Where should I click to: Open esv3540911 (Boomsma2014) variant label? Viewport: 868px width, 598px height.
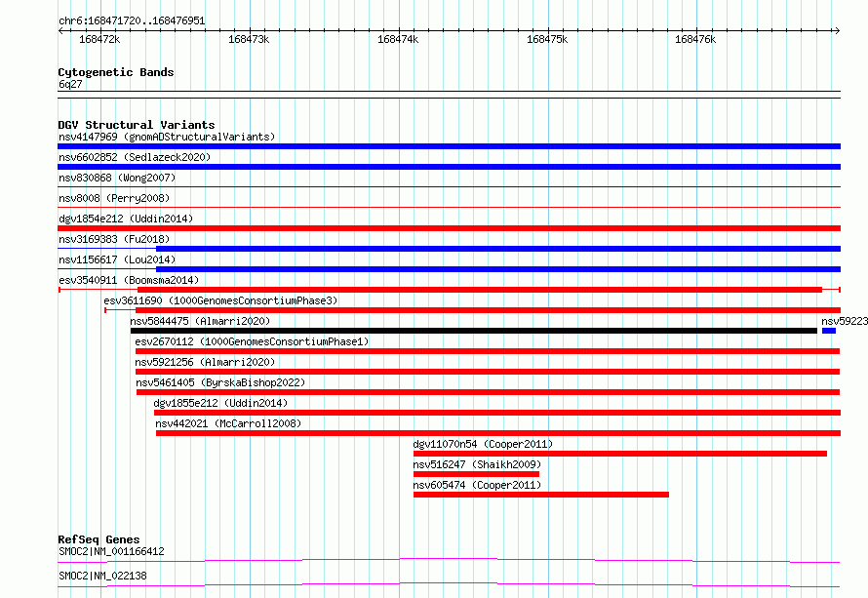click(129, 280)
